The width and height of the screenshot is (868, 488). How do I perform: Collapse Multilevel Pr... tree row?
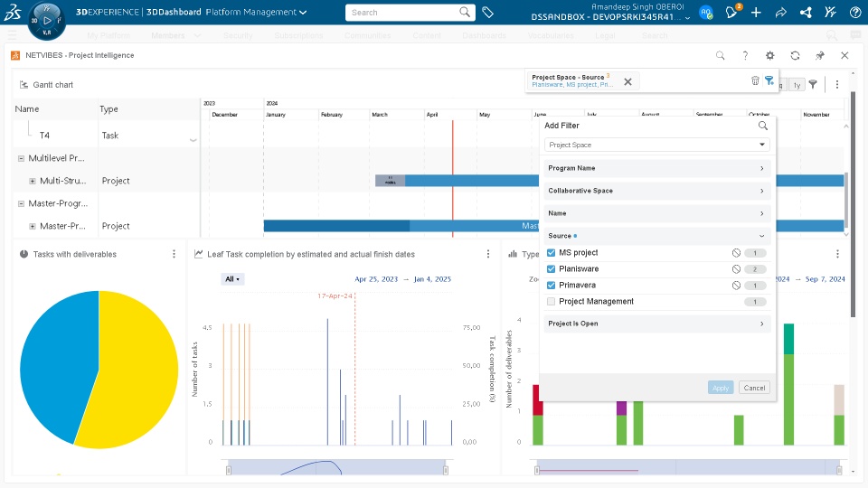[x=21, y=158]
